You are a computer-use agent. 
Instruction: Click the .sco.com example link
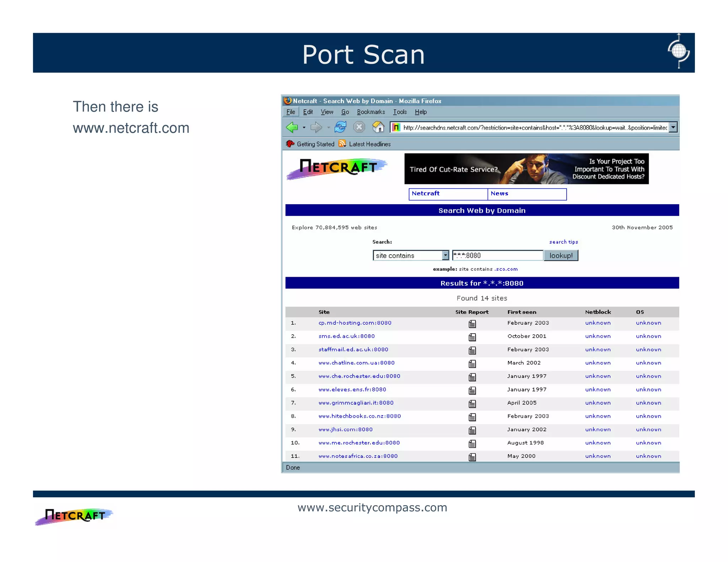[x=506, y=269]
